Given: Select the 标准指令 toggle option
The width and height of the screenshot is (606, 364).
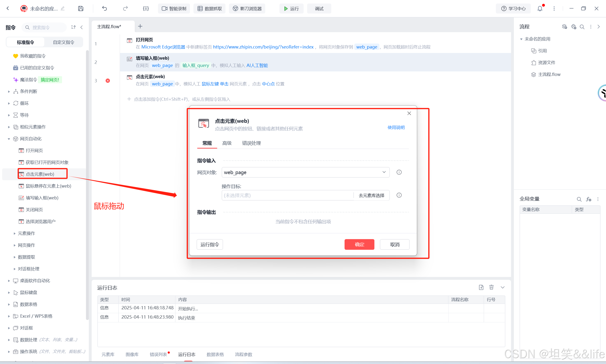Looking at the screenshot, I should pyautogui.click(x=25, y=42).
